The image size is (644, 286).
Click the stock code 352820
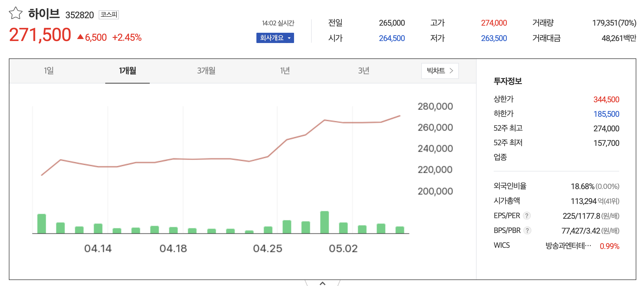(80, 15)
